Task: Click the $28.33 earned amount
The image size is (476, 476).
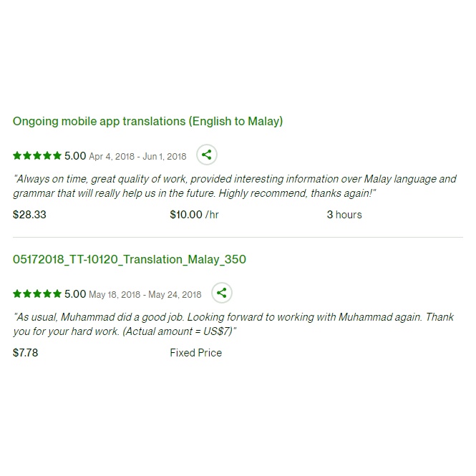Action: click(x=29, y=215)
